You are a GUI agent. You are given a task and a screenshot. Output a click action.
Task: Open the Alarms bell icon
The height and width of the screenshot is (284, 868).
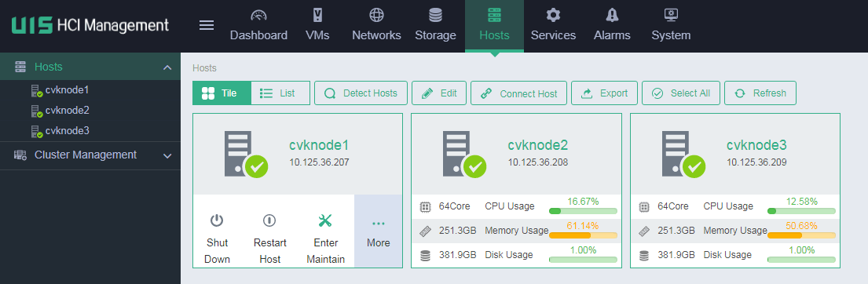coord(612,15)
